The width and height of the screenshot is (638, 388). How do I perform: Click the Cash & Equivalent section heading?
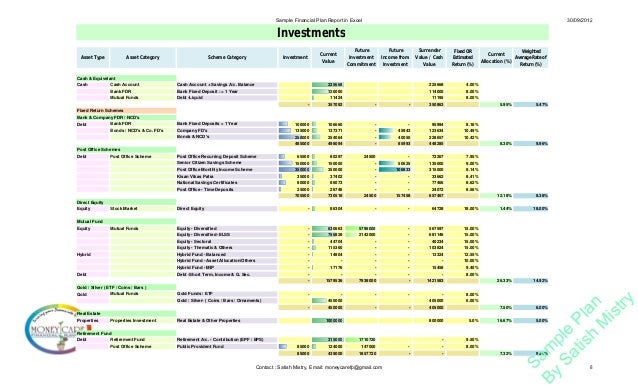126,78
